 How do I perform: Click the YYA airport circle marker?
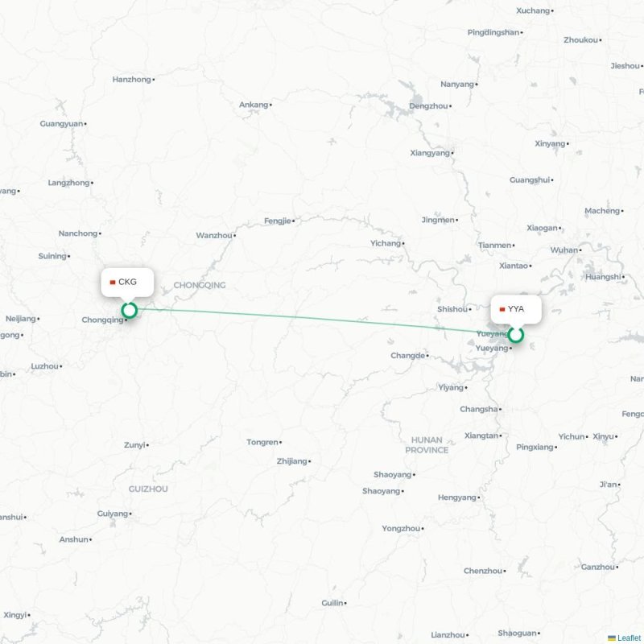pos(515,335)
